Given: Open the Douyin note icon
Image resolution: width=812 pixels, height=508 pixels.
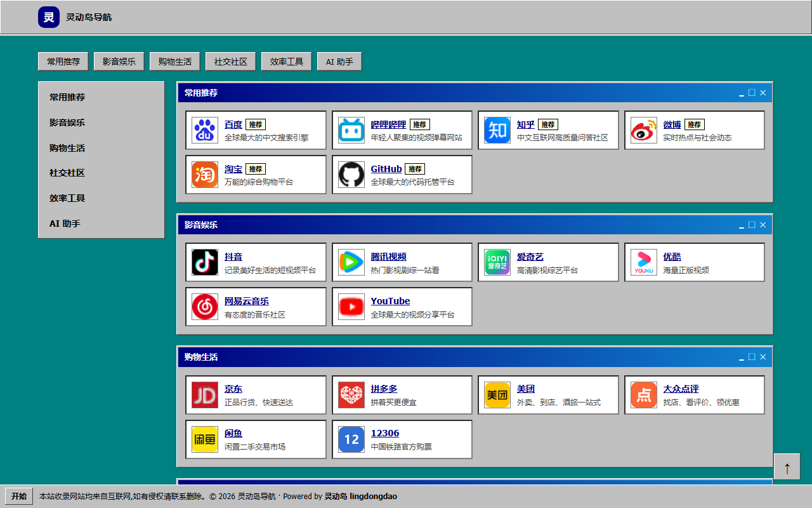Looking at the screenshot, I should click(205, 262).
